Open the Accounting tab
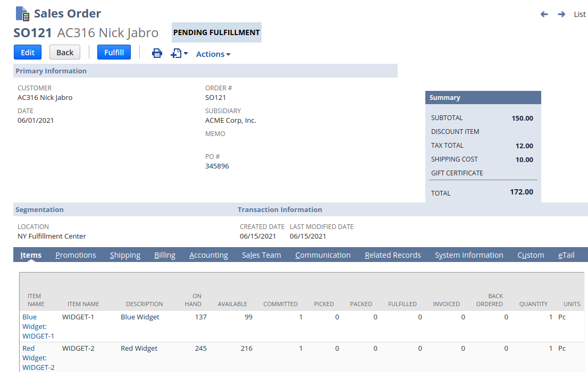Viewport: 588px width, 372px height. tap(208, 255)
